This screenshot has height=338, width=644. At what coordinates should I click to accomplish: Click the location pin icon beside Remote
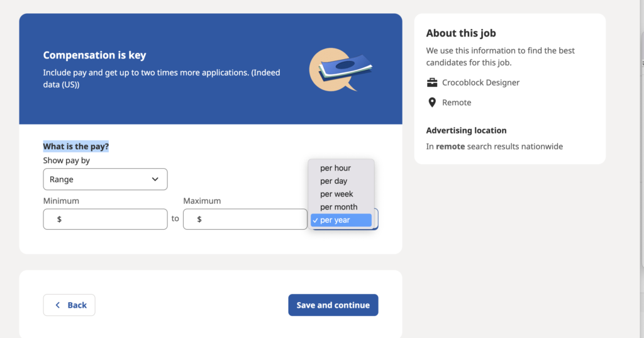[432, 103]
